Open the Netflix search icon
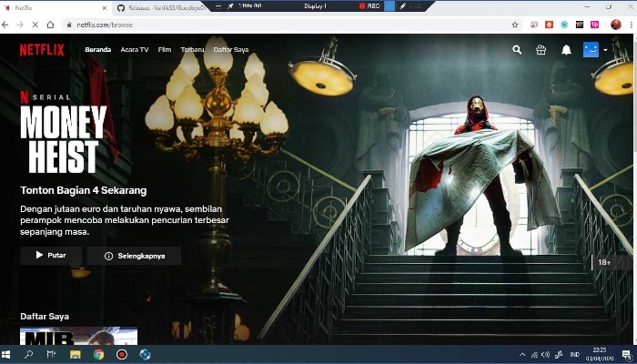 click(x=517, y=49)
